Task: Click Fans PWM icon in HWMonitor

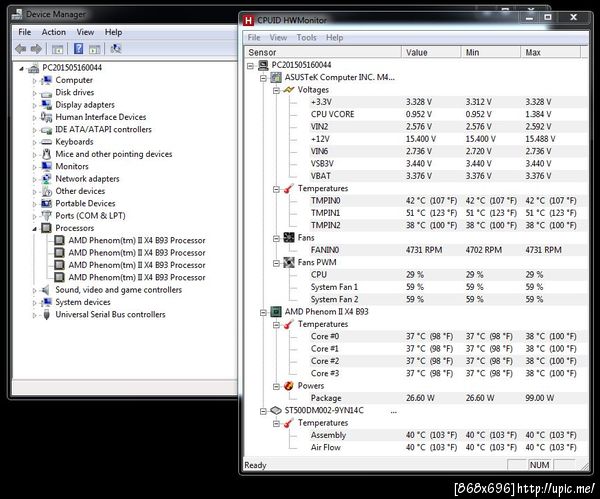Action: (x=289, y=263)
